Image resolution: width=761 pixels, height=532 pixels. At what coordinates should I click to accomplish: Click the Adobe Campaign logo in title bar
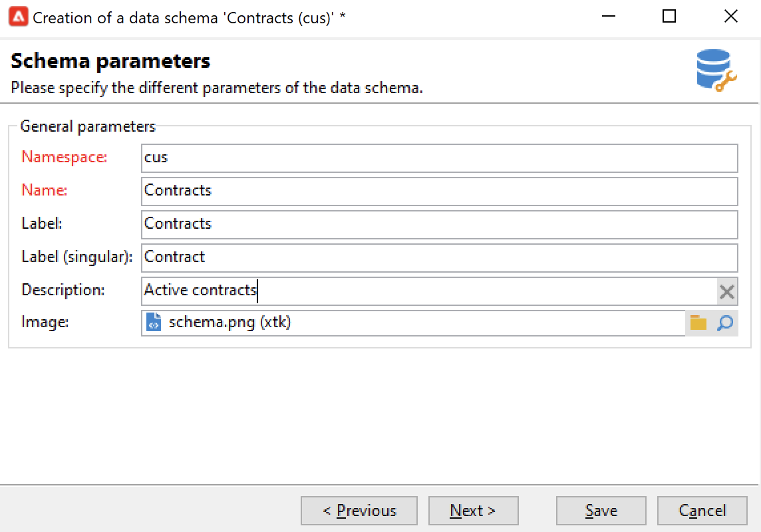[18, 17]
